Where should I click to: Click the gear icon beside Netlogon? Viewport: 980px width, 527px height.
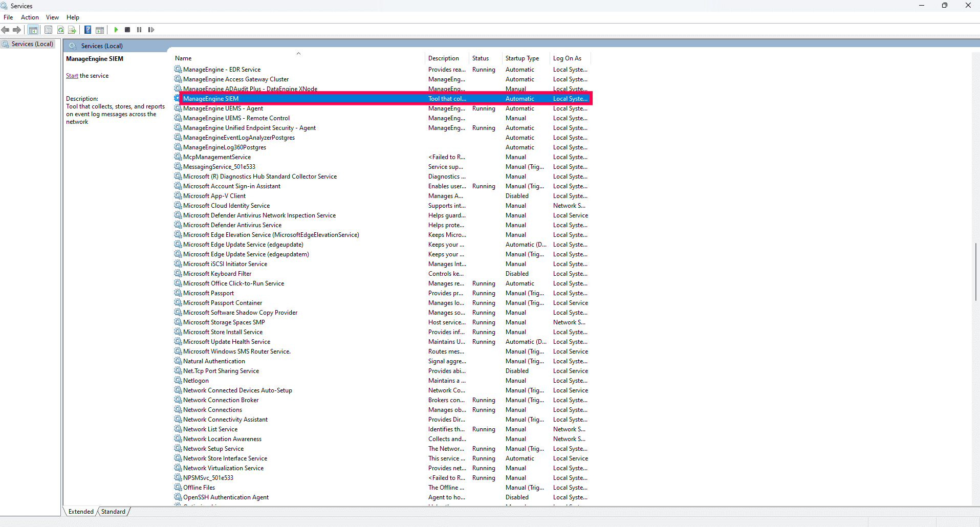178,380
